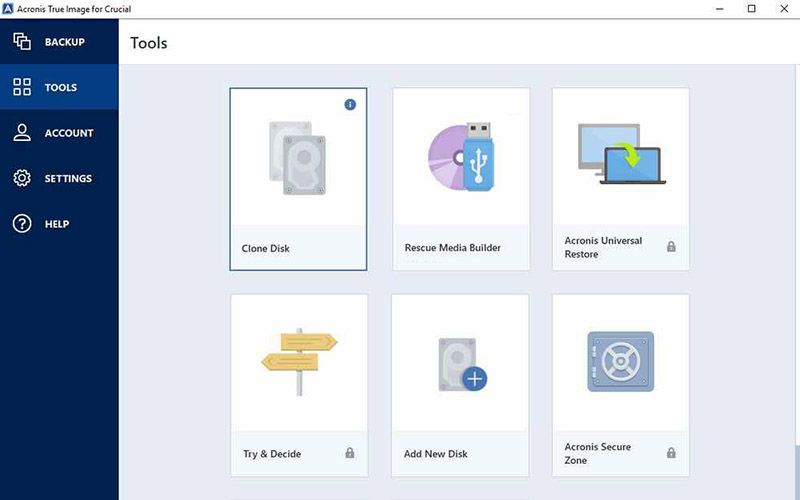Click the vertical scrollbar on the right edge
Viewport: 800px width, 500px height.
point(796,470)
